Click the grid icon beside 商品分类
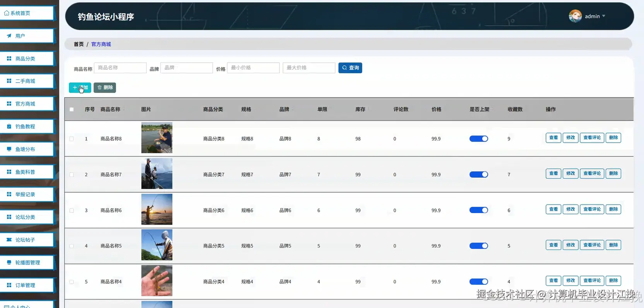The height and width of the screenshot is (308, 644). [9, 59]
